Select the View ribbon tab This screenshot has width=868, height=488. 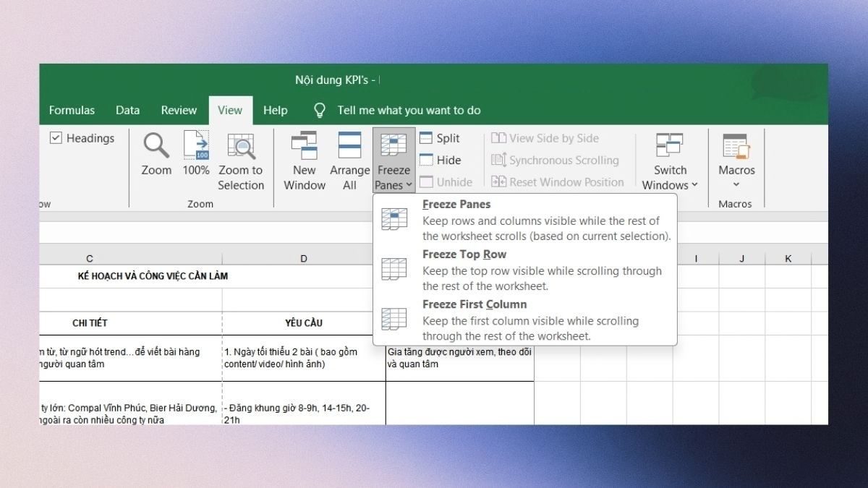(x=230, y=110)
